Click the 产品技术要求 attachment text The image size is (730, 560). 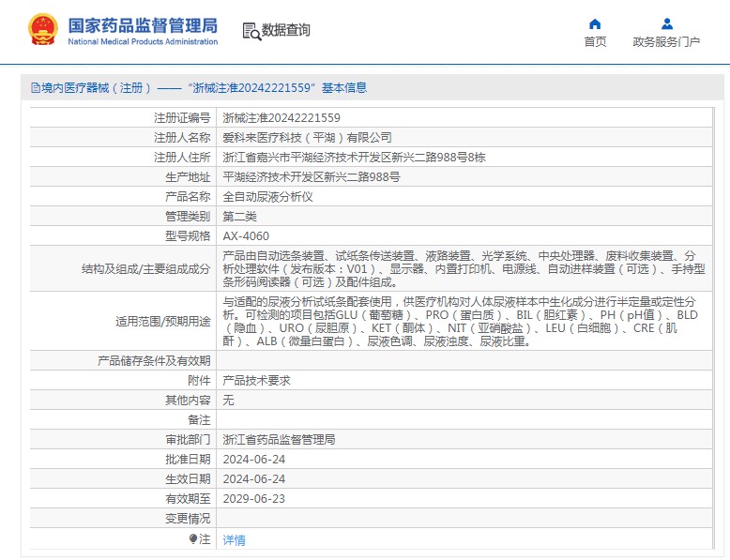tap(256, 381)
